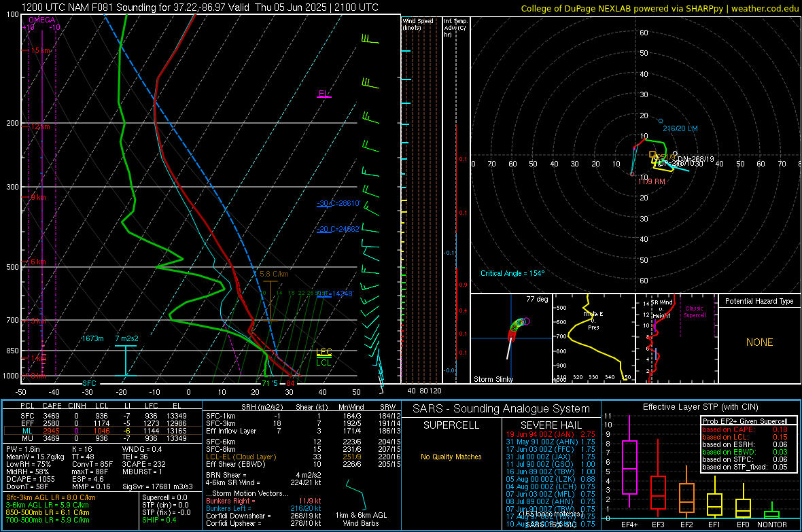Click the 'Prob EF2+ Given Supercell' legend header
The image size is (802, 532).
point(745,421)
